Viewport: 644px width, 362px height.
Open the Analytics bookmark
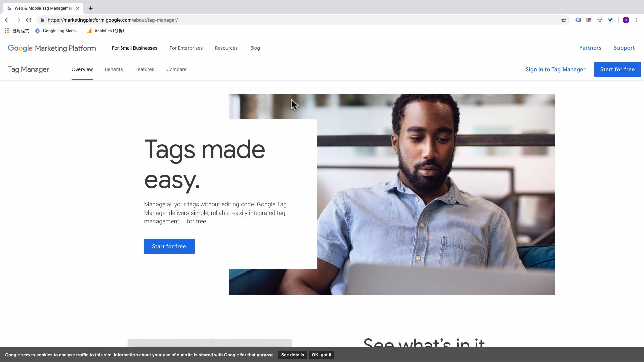[x=106, y=31]
